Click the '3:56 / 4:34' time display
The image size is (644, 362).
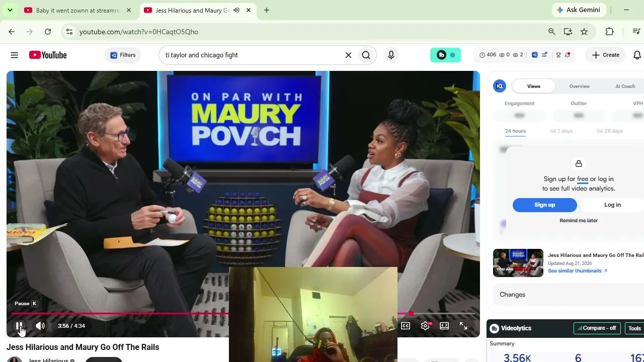[x=71, y=326]
